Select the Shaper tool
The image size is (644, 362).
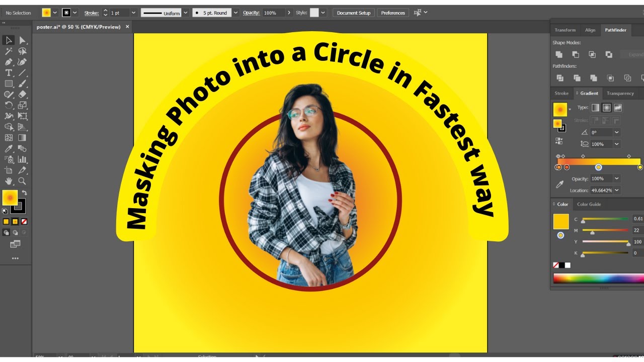point(9,95)
